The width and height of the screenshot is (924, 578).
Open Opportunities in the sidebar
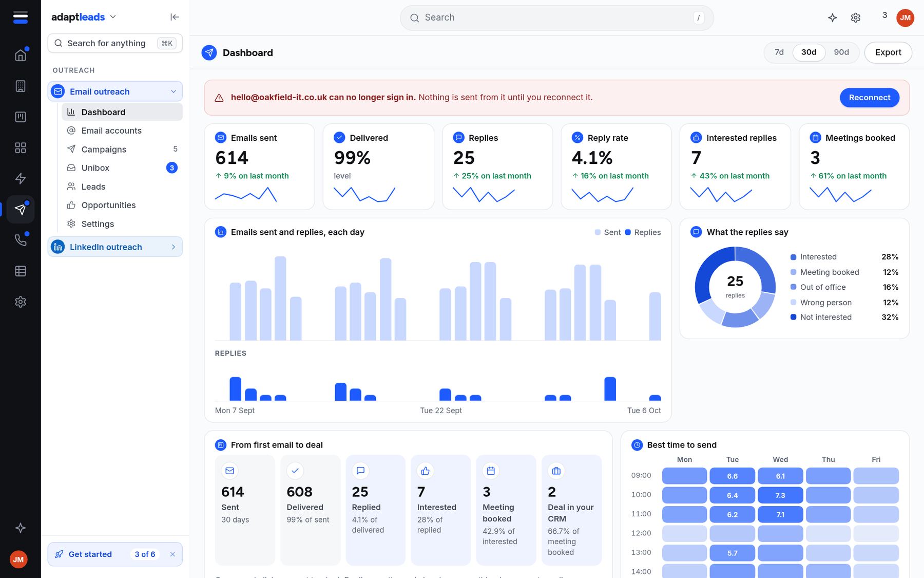point(122,205)
